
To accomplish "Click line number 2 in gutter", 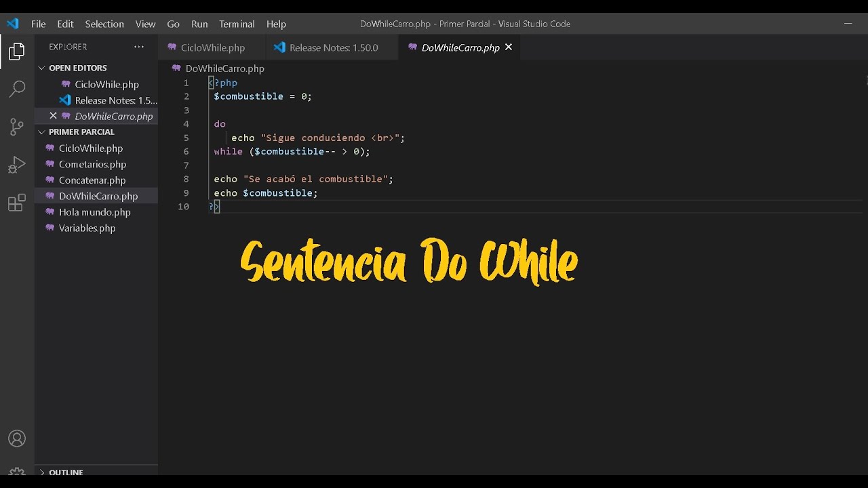I will [186, 96].
